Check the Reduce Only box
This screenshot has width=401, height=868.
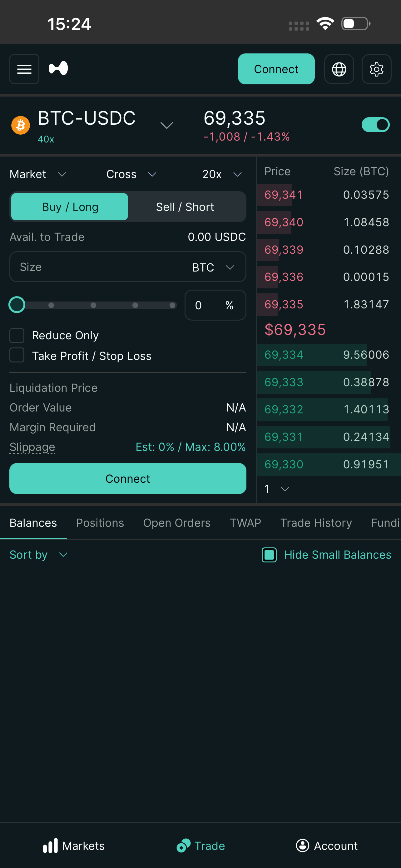[x=17, y=335]
